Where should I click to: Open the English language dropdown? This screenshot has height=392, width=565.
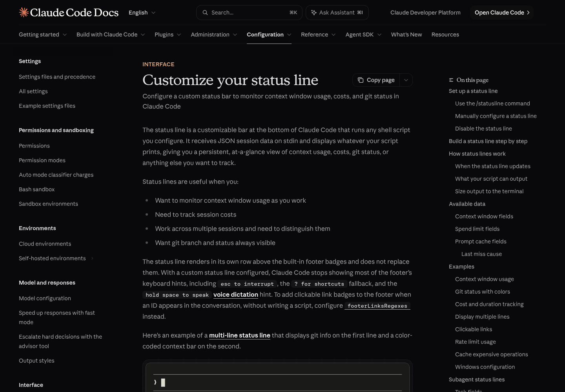(x=142, y=13)
